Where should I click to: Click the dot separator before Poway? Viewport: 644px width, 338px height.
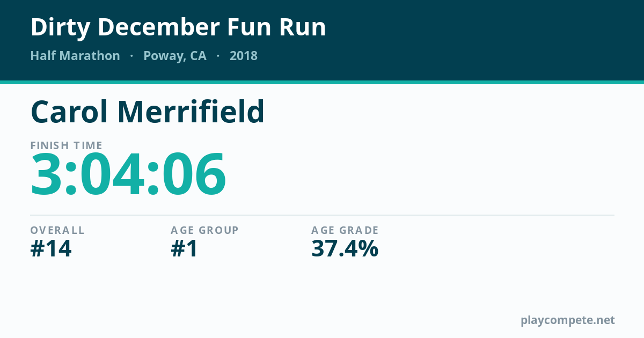point(131,56)
